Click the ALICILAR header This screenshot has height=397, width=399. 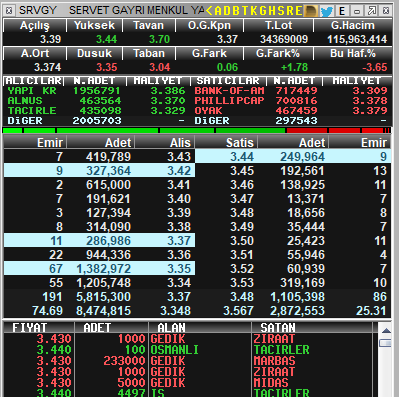tap(34, 81)
